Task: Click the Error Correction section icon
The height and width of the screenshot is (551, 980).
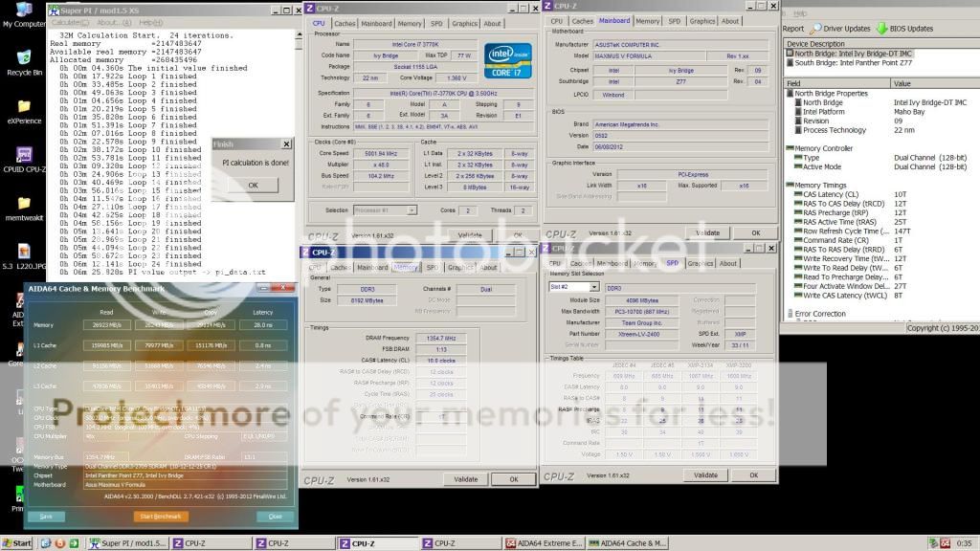Action: (790, 314)
